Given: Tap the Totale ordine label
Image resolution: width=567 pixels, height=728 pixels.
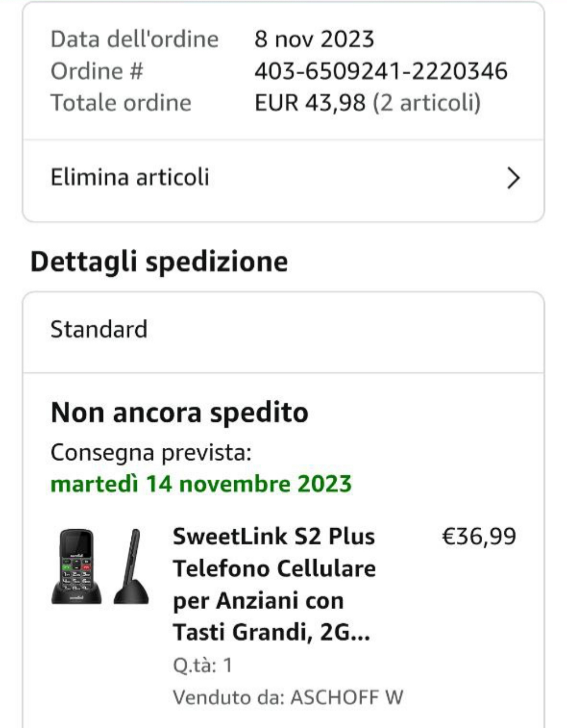Looking at the screenshot, I should click(x=121, y=103).
